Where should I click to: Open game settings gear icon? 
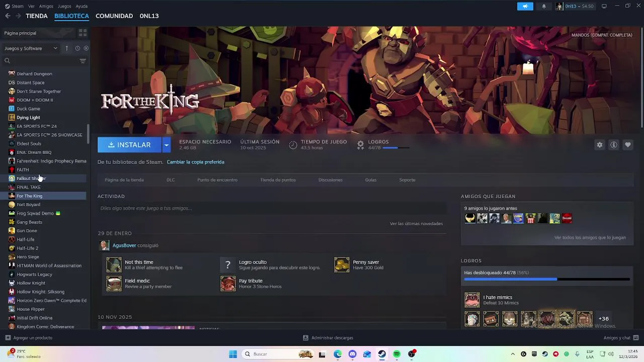point(600,145)
